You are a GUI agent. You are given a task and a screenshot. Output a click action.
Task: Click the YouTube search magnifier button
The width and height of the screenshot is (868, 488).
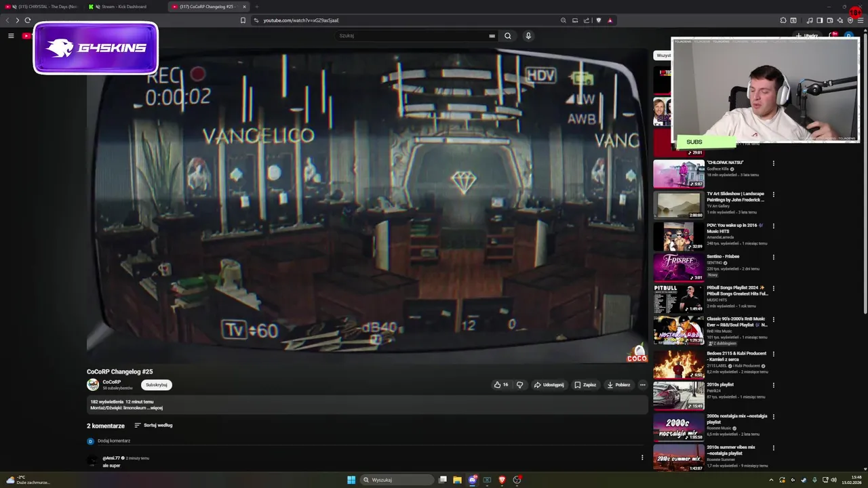(x=507, y=36)
